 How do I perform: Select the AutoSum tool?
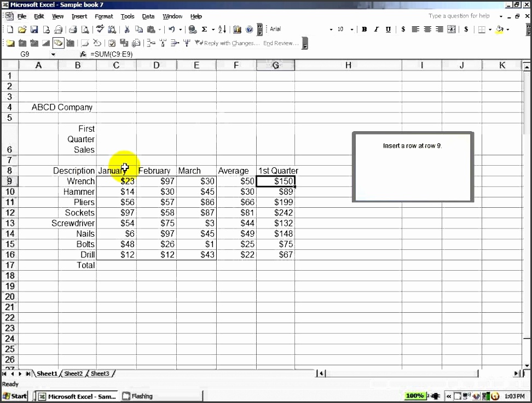[x=204, y=30]
